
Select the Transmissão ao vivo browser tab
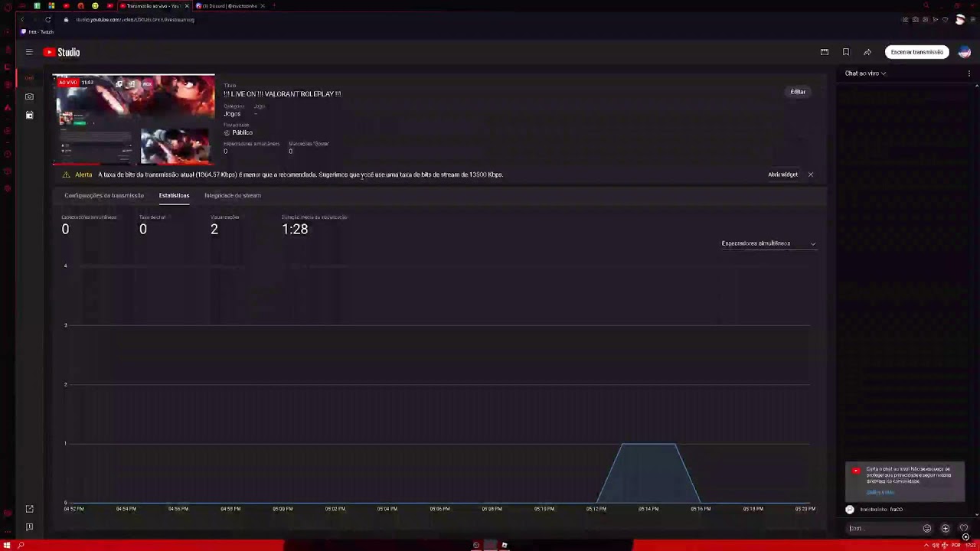pos(153,5)
